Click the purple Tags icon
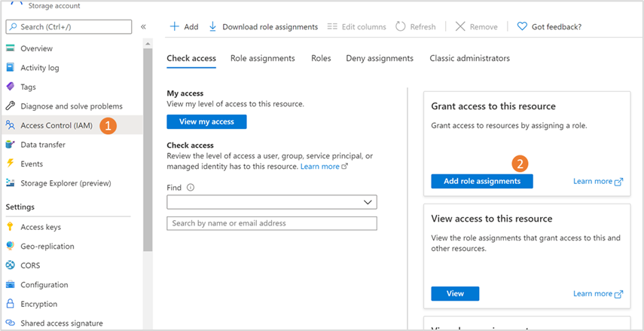This screenshot has height=331, width=644. [11, 87]
